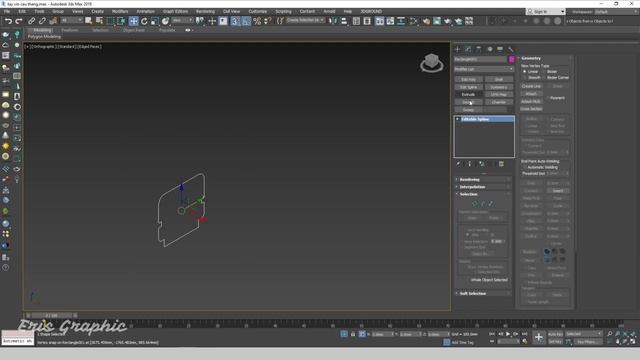
Task: Select the Linear vertex type radio
Action: [x=525, y=71]
